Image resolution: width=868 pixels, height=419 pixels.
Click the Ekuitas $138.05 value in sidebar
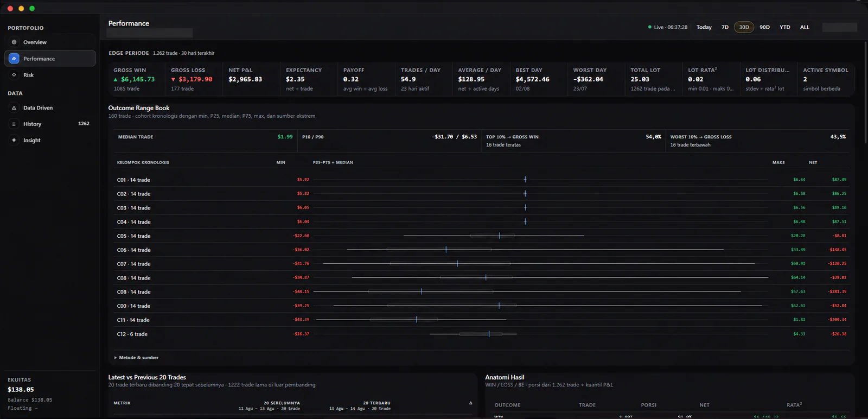pyautogui.click(x=21, y=390)
